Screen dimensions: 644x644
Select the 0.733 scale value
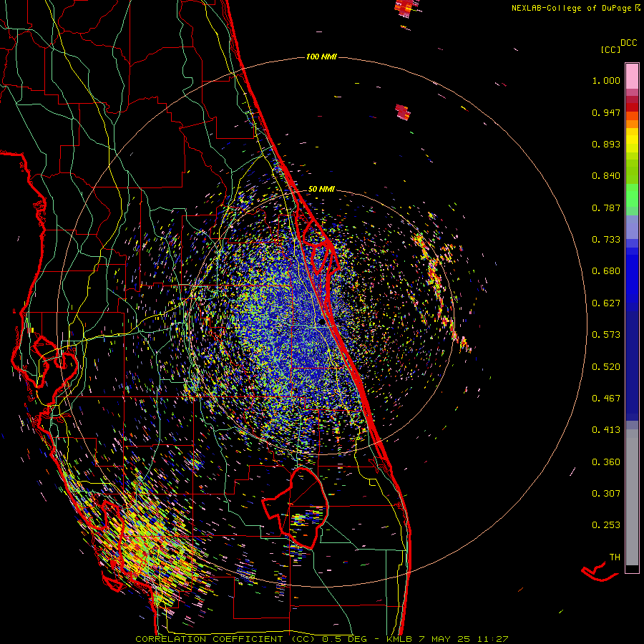coord(606,240)
